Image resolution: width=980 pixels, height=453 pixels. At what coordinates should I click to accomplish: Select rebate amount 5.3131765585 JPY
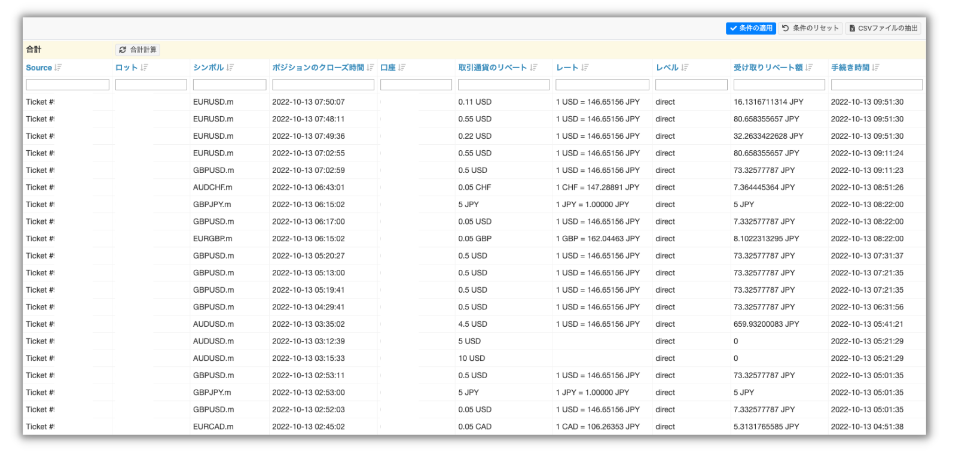(767, 427)
